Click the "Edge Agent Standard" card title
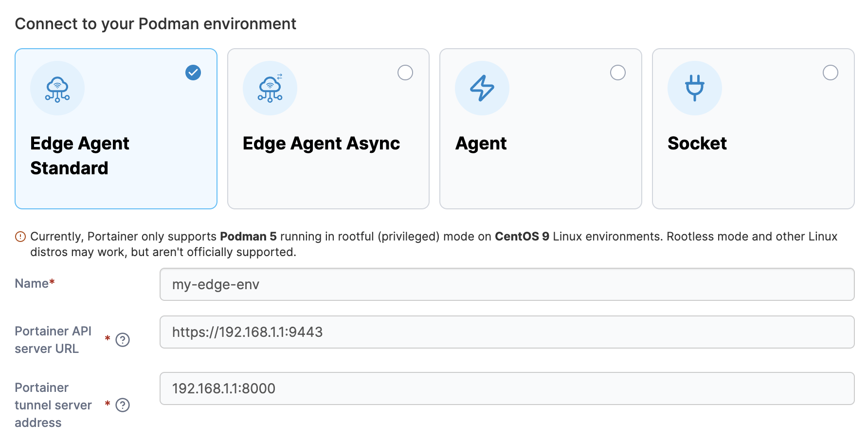The image size is (868, 443). 79,156
